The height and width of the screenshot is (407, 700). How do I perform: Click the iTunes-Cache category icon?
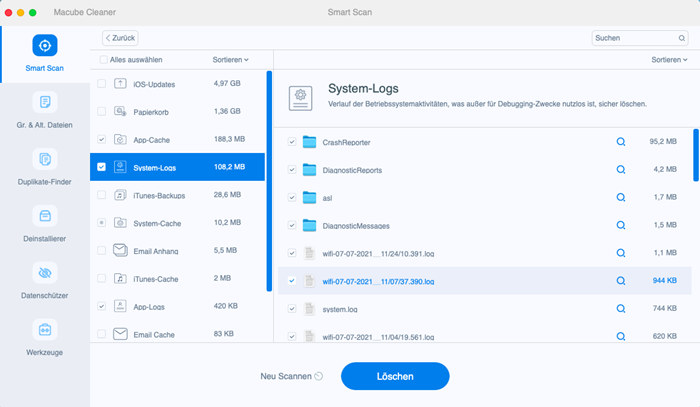(x=120, y=278)
